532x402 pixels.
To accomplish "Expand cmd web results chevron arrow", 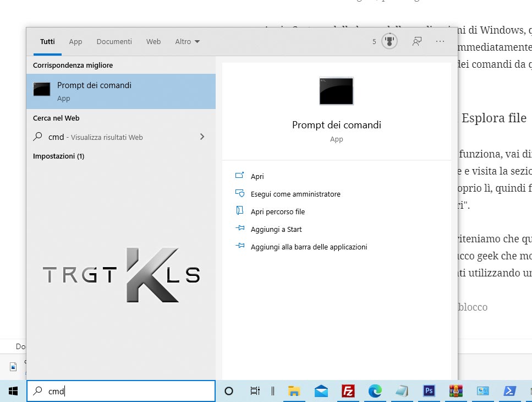I will coord(202,137).
